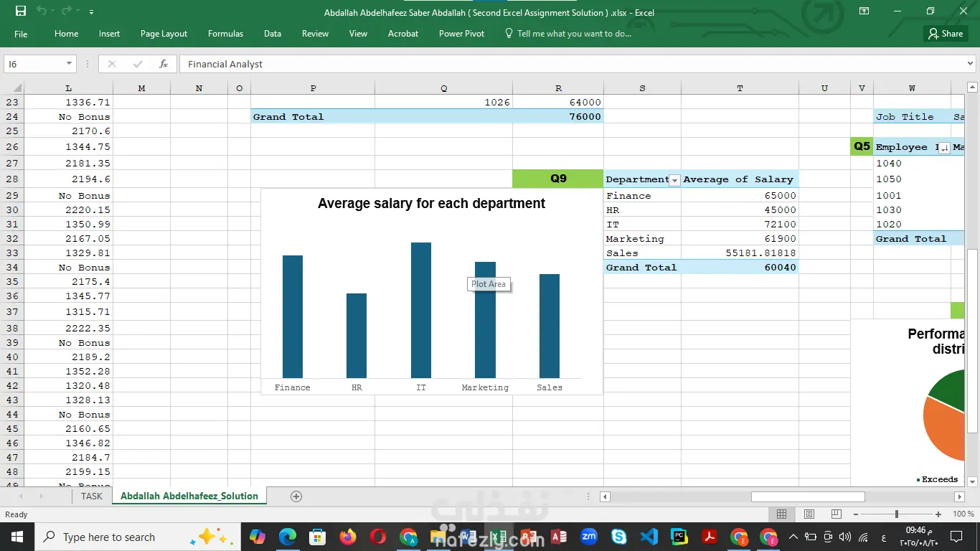Click the zoom slider handle
The image size is (980, 551).
click(896, 514)
